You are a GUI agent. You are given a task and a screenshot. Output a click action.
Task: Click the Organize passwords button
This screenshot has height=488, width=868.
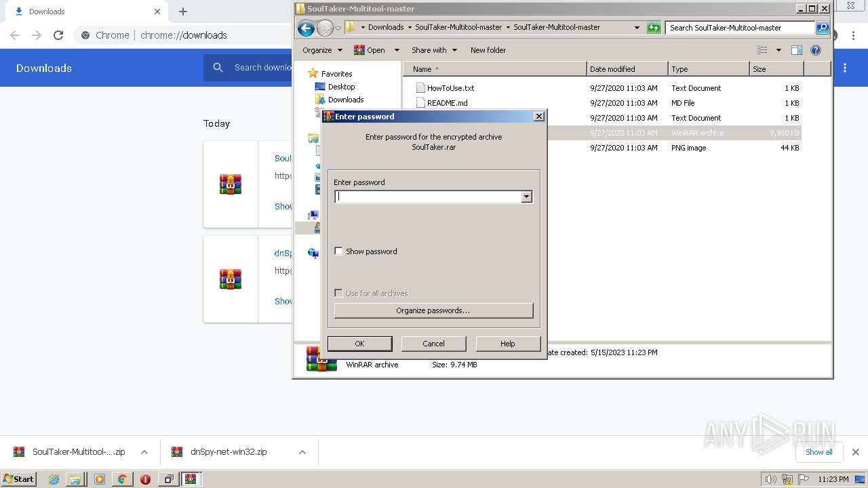click(x=433, y=310)
